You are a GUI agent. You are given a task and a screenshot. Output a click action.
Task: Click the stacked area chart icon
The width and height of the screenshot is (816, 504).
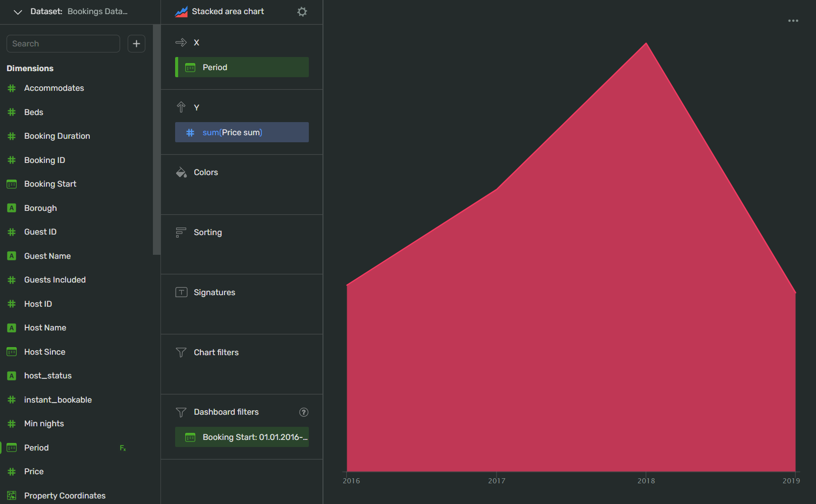click(x=181, y=12)
